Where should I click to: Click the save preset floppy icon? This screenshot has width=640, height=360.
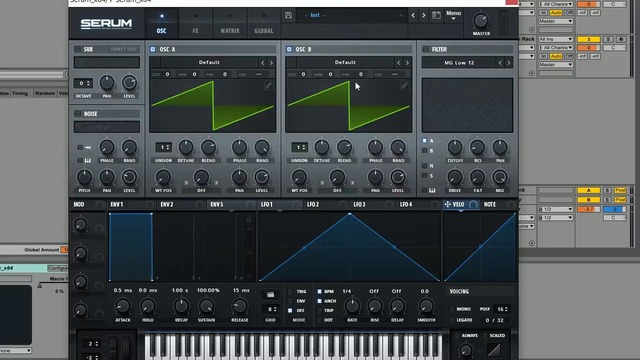[289, 16]
